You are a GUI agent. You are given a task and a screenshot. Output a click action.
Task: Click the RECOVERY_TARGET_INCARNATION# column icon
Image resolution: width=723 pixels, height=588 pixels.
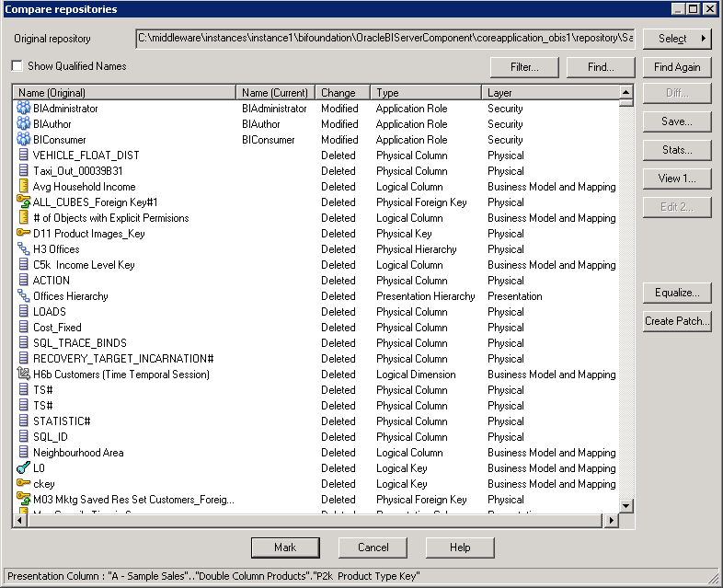(x=24, y=358)
